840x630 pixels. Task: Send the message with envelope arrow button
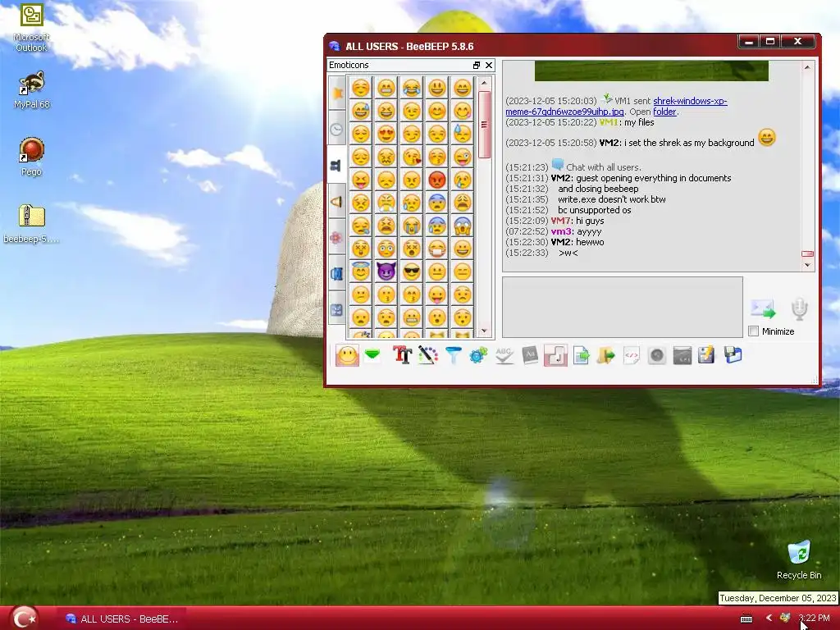763,308
